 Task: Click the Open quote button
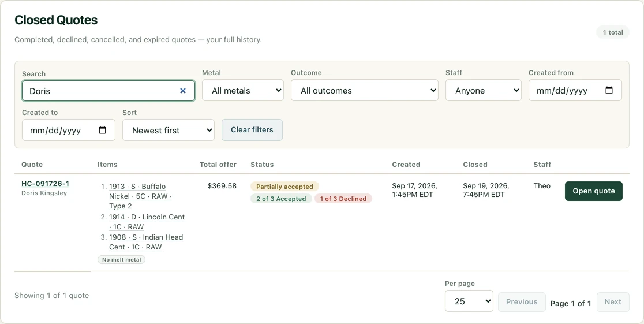(x=593, y=191)
